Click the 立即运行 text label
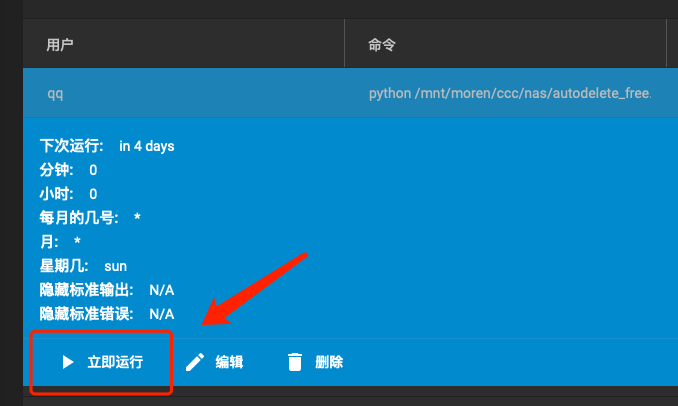Screen dimensions: 678x406 click(x=115, y=362)
